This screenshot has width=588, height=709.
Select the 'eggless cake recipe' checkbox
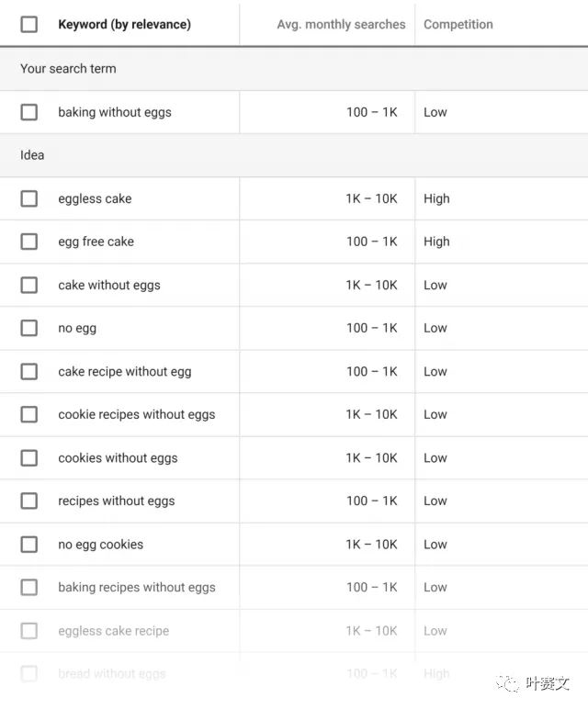point(29,631)
